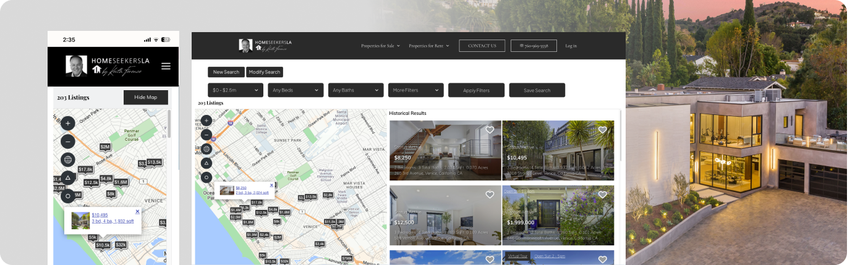Screen dimensions: 868x265
Task: Click the HomeSeekersLA logo in mobile header
Action: (108, 66)
